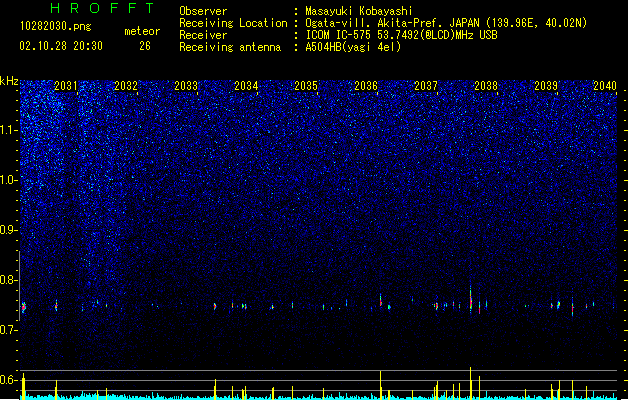Viewport: 629px width, 400px height.
Task: Click the first meteor echo at spectrogram start
Action: [24, 307]
